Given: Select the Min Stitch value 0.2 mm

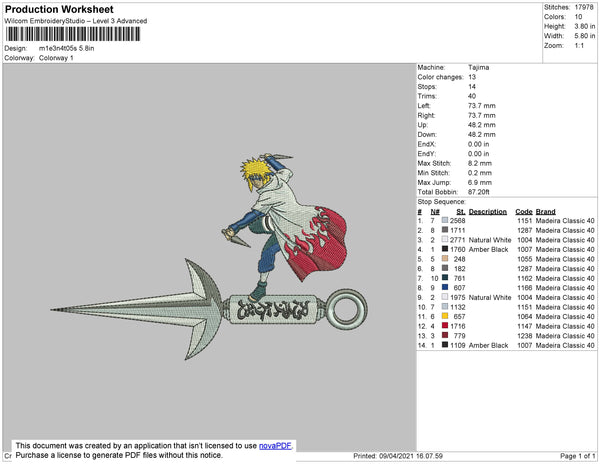Looking at the screenshot, I should (480, 173).
